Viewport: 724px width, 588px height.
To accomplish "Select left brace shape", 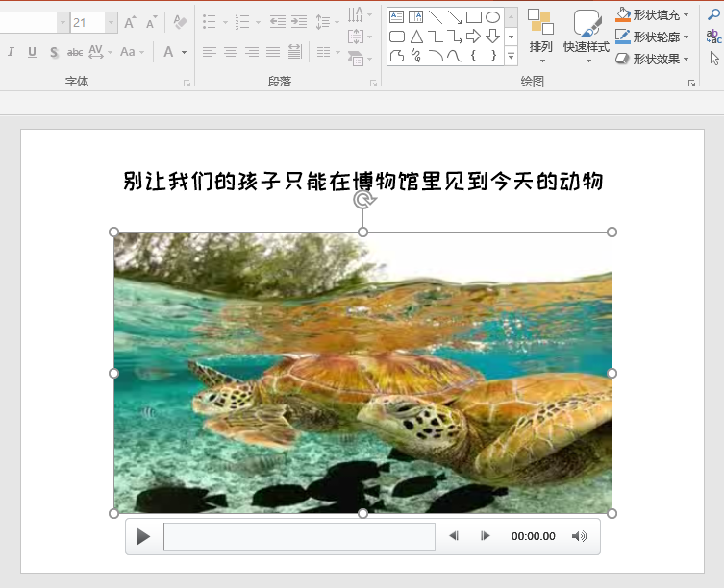I will [473, 56].
